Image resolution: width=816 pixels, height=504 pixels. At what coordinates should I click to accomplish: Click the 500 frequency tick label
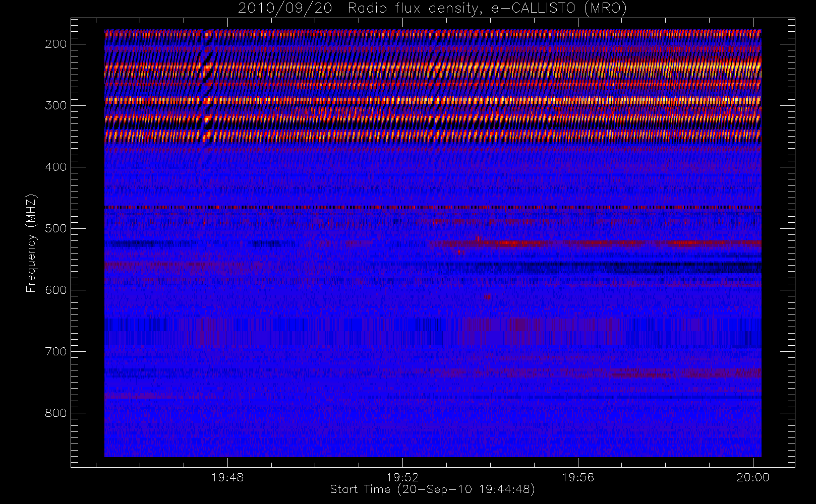point(56,228)
